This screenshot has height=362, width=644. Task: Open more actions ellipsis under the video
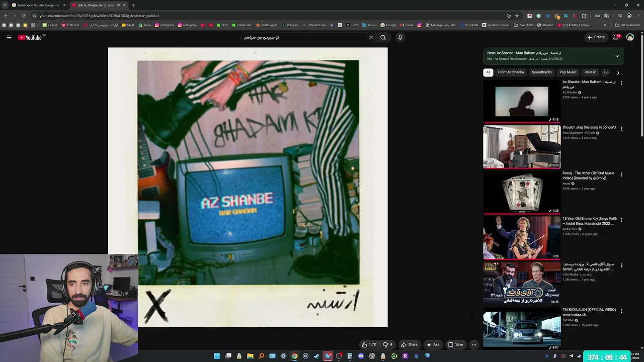pos(474,344)
